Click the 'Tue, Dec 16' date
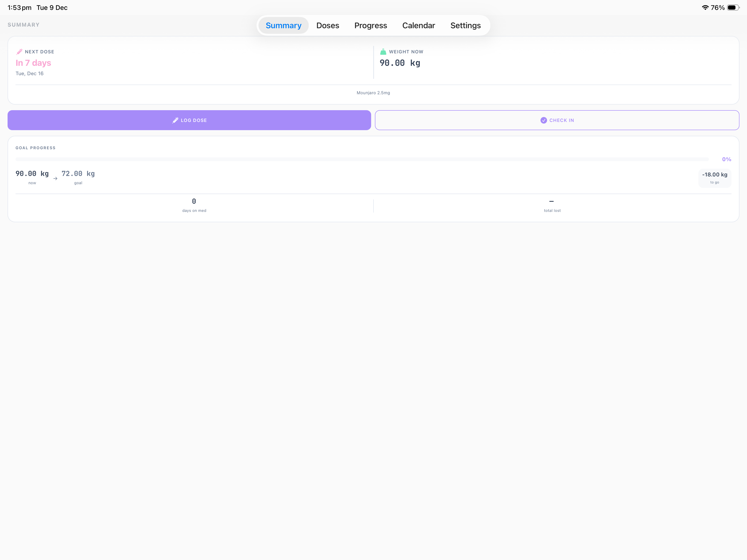 pyautogui.click(x=29, y=73)
